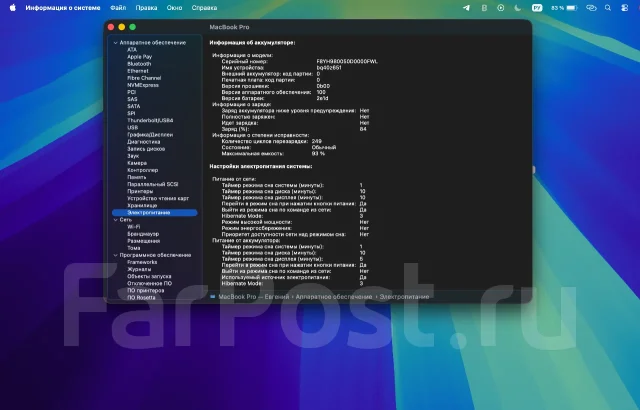
Task: Click the crescent moon Focus icon
Action: [518, 8]
